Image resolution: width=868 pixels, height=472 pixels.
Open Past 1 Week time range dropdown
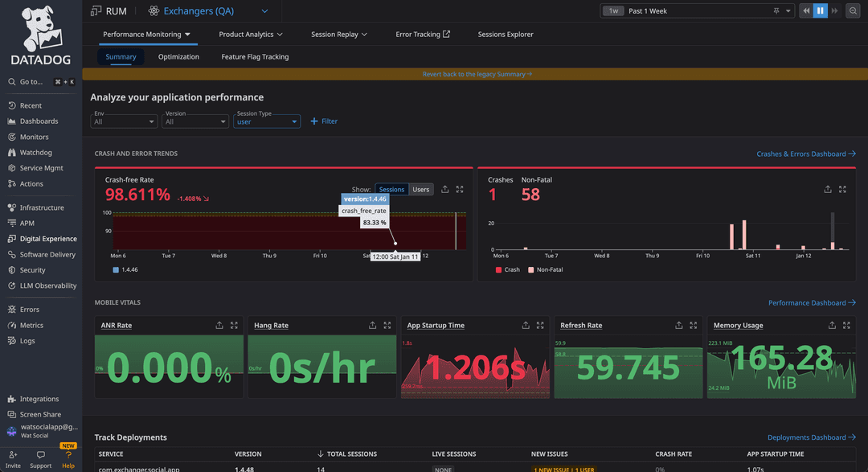[x=698, y=10]
